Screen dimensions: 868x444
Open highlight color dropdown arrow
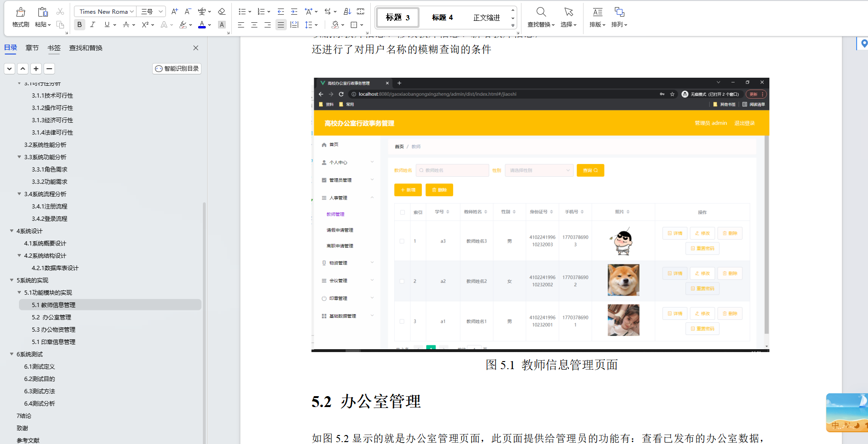coord(191,25)
